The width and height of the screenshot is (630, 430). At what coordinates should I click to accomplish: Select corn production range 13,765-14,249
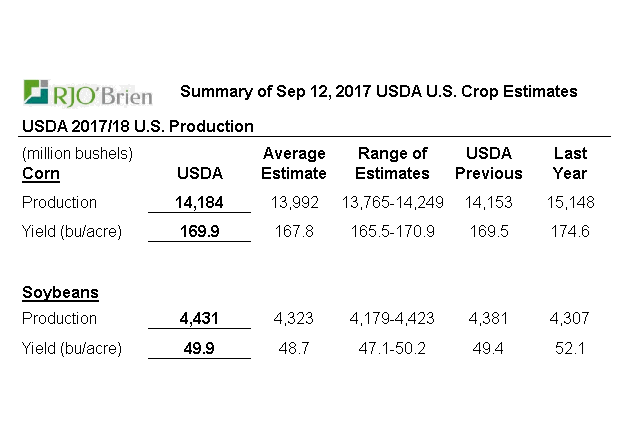point(392,202)
